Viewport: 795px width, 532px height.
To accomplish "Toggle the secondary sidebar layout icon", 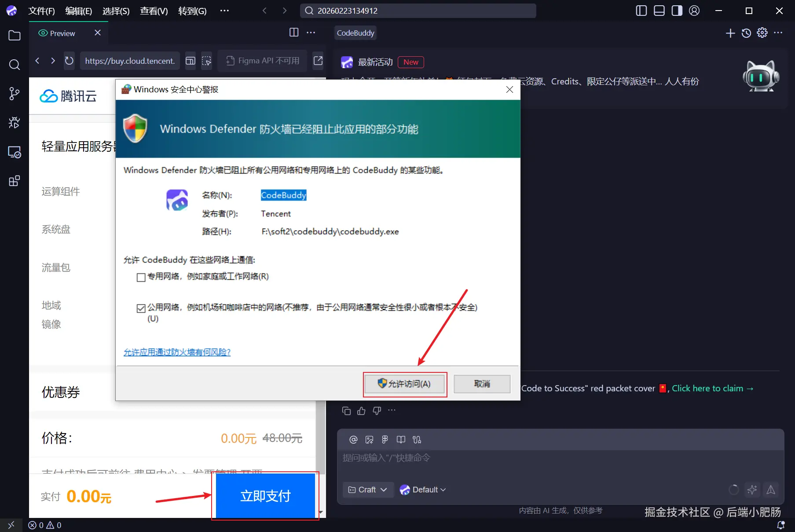I will pyautogui.click(x=677, y=11).
